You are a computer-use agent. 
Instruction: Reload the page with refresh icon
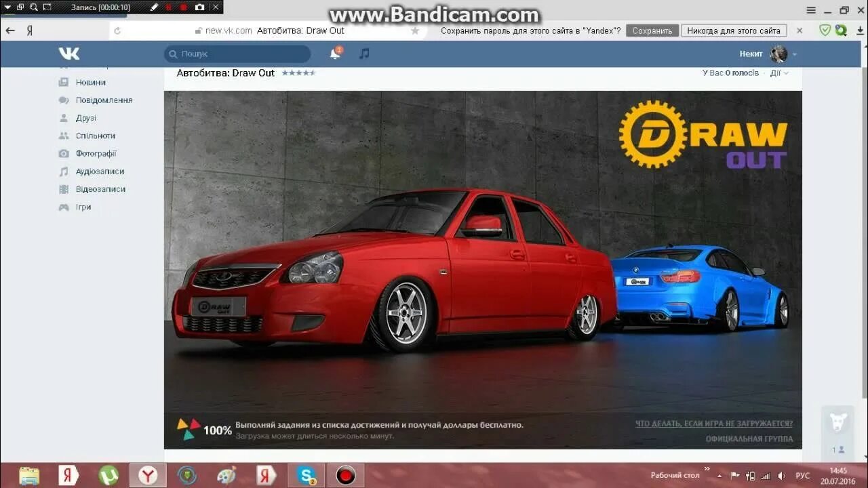(x=117, y=30)
